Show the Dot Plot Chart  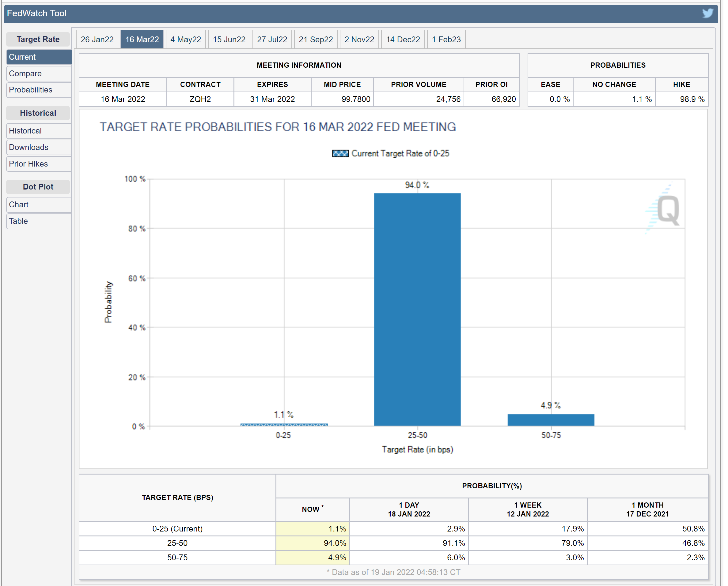click(x=38, y=205)
